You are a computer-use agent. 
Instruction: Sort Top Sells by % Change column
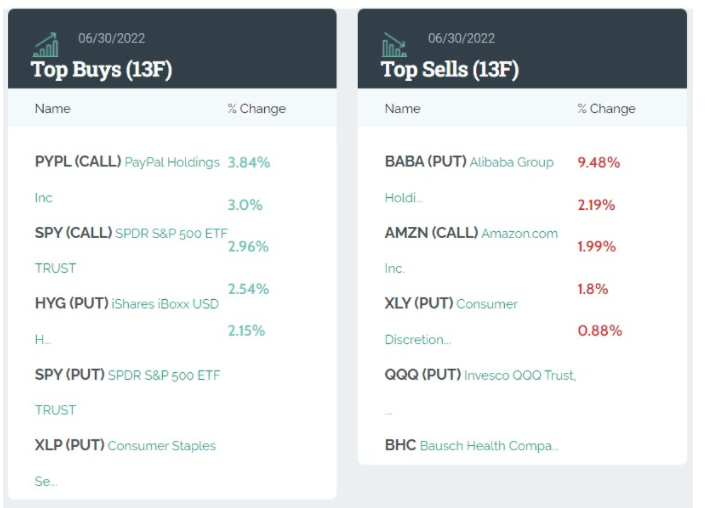click(x=606, y=109)
